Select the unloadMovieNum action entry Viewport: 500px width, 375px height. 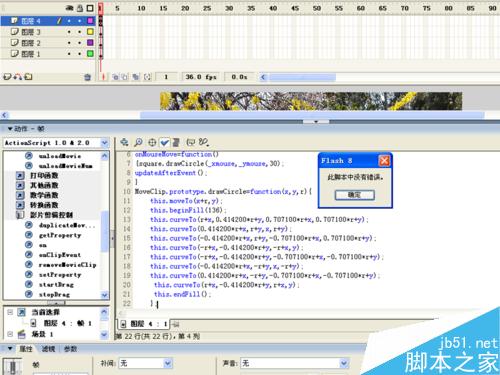coord(65,166)
